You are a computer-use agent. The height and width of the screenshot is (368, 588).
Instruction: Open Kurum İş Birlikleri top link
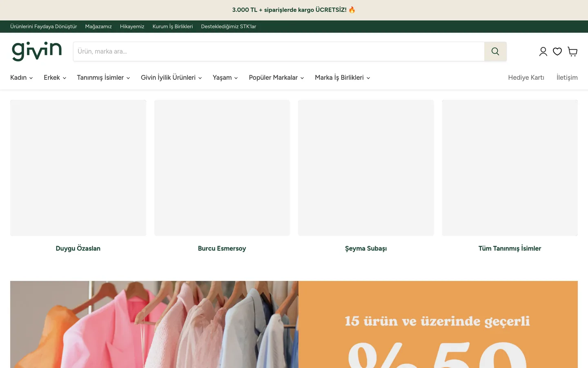[x=173, y=27]
